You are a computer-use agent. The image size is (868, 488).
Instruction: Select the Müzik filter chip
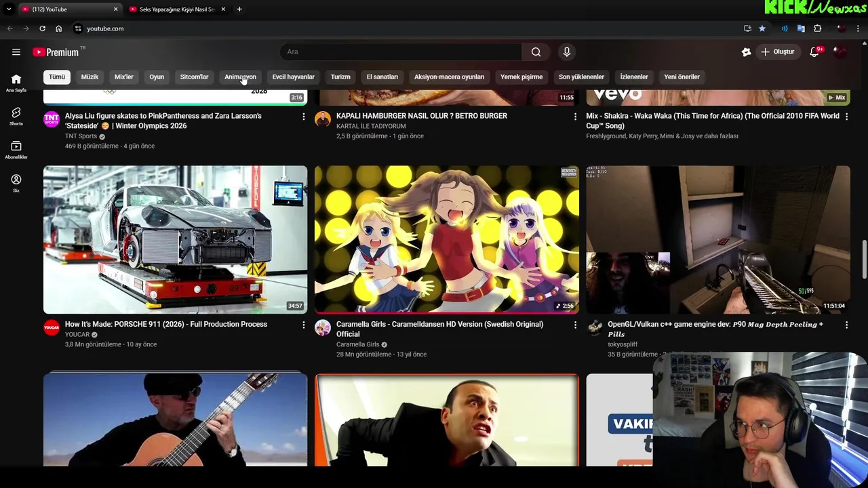click(90, 77)
